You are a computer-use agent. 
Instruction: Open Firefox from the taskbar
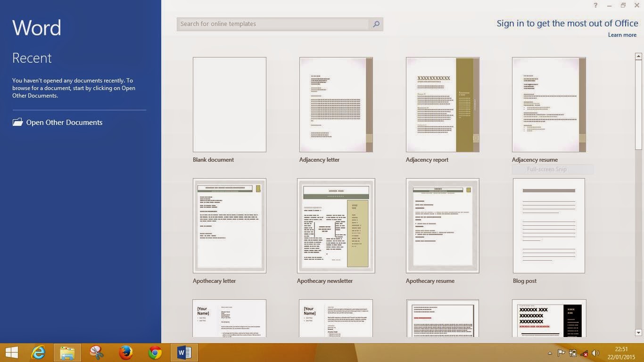tap(126, 353)
